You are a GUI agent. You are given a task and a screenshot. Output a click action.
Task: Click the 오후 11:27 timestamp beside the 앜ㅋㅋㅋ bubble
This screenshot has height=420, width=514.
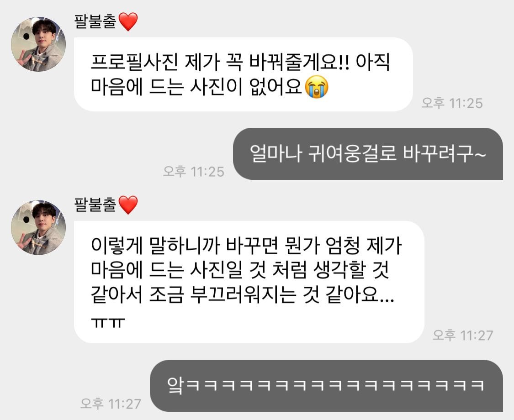click(x=111, y=404)
